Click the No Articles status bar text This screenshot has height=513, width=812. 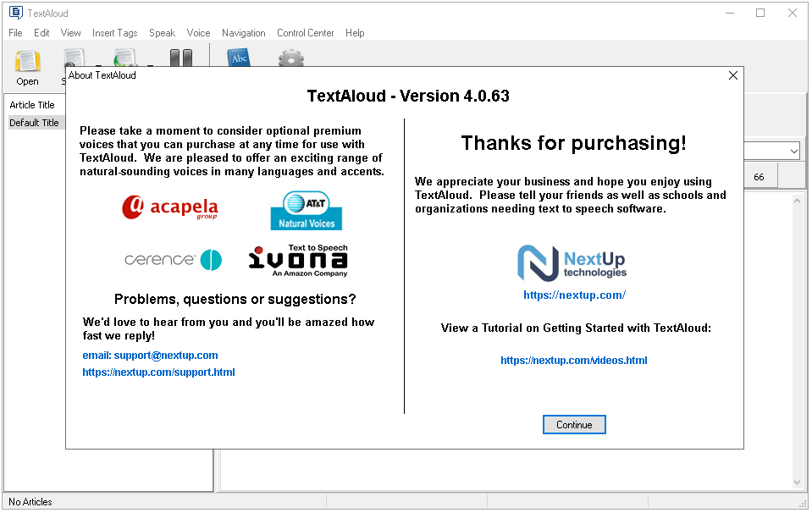point(30,502)
